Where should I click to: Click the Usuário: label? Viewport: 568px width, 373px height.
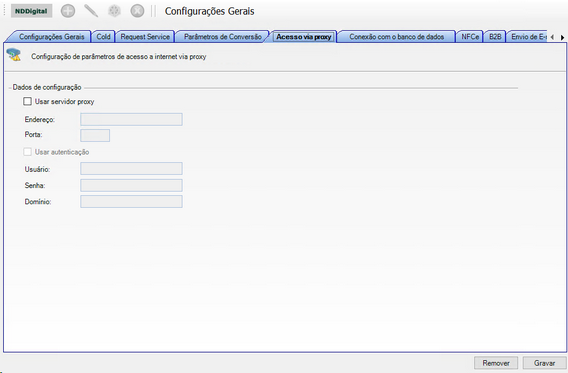[37, 169]
